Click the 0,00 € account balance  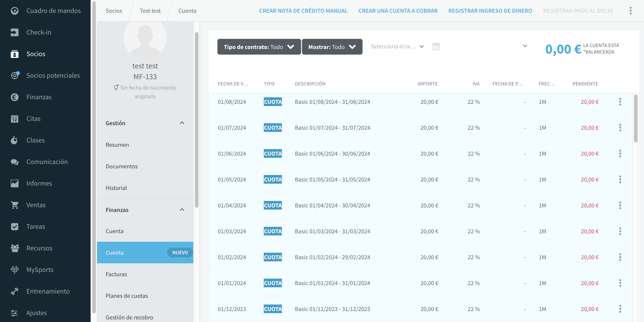tap(563, 49)
